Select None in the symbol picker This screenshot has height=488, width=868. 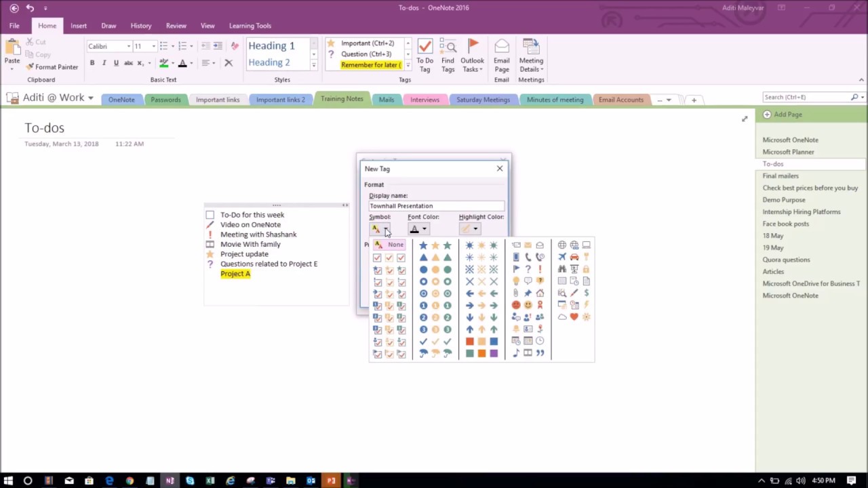click(389, 245)
